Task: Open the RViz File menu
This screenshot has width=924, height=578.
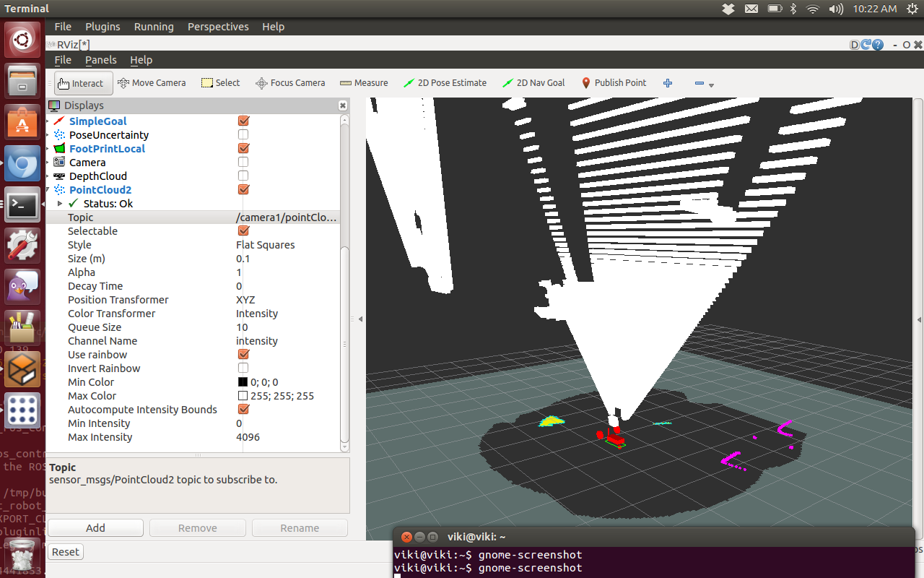Action: 63,60
